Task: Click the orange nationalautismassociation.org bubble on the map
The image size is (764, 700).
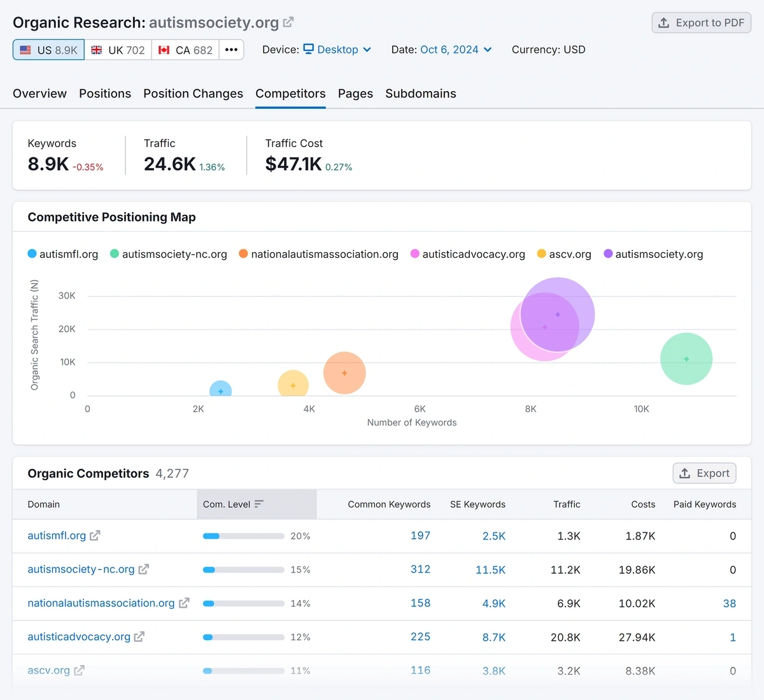Action: click(x=344, y=373)
